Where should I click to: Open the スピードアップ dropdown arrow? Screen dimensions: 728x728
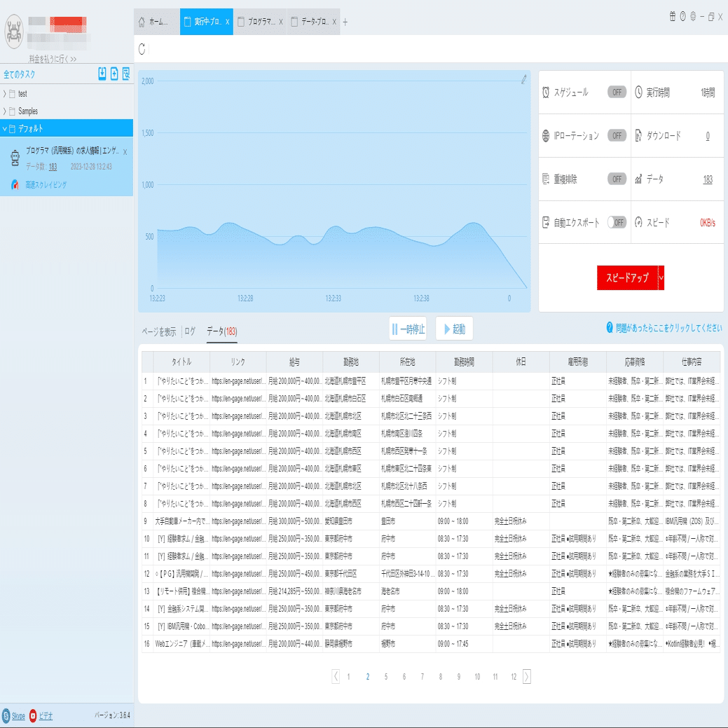point(661,277)
